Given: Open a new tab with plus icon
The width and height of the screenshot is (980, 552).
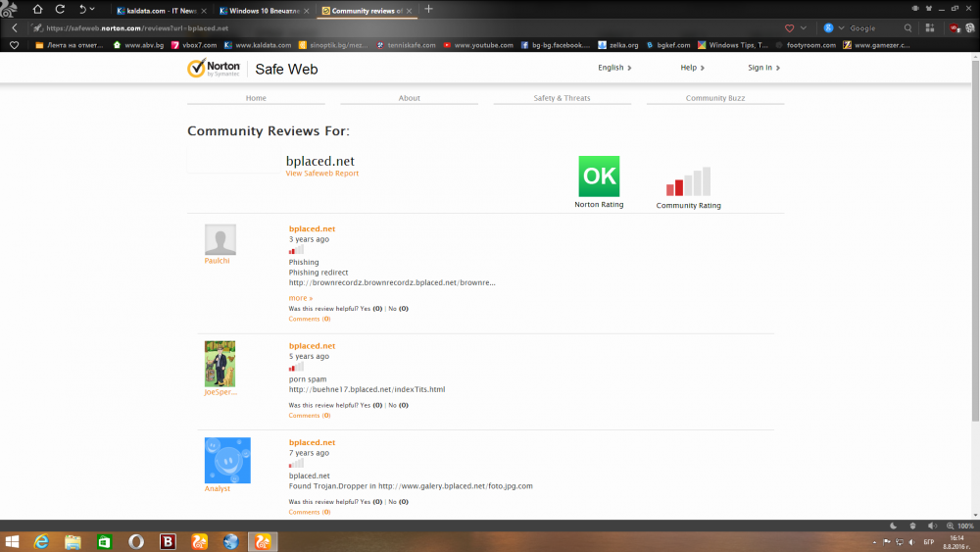Looking at the screenshot, I should pos(429,10).
